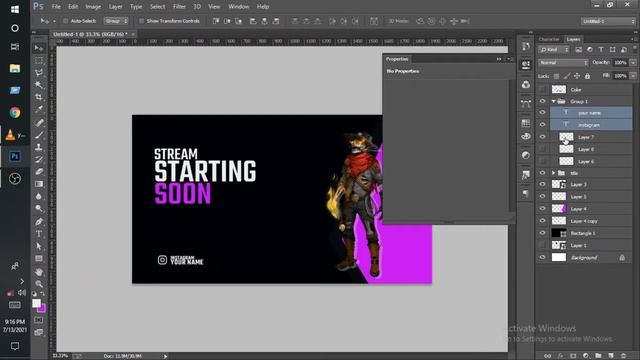The image size is (640, 360).
Task: Select the Magic Wand tool
Action: (x=39, y=85)
